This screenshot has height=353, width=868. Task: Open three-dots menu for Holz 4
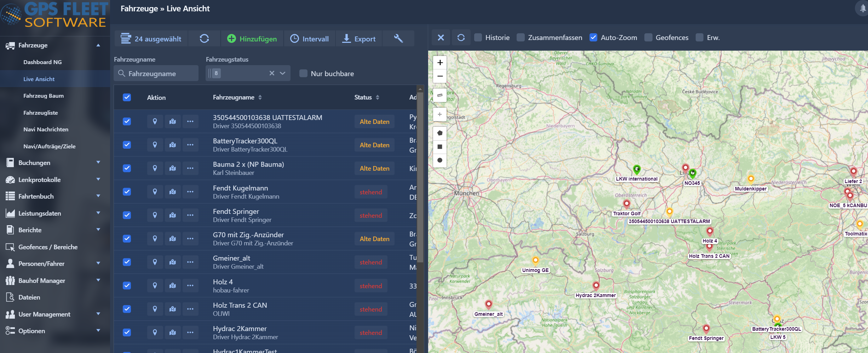point(190,286)
